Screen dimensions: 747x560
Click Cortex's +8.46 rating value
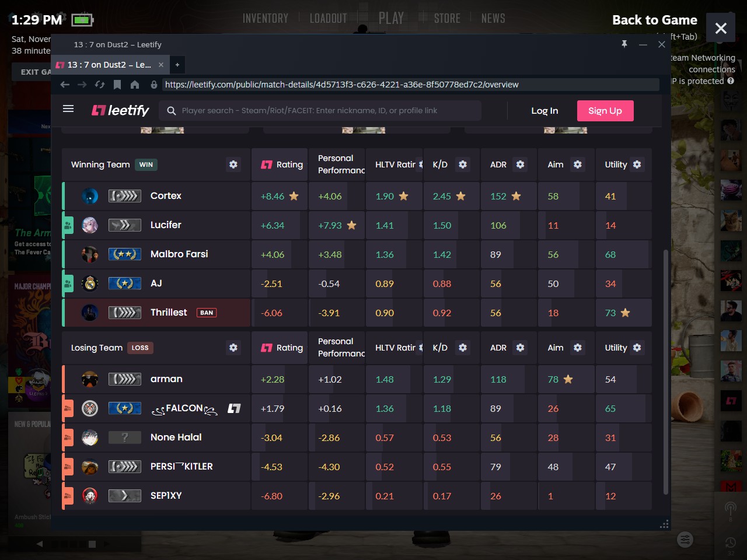pos(273,196)
